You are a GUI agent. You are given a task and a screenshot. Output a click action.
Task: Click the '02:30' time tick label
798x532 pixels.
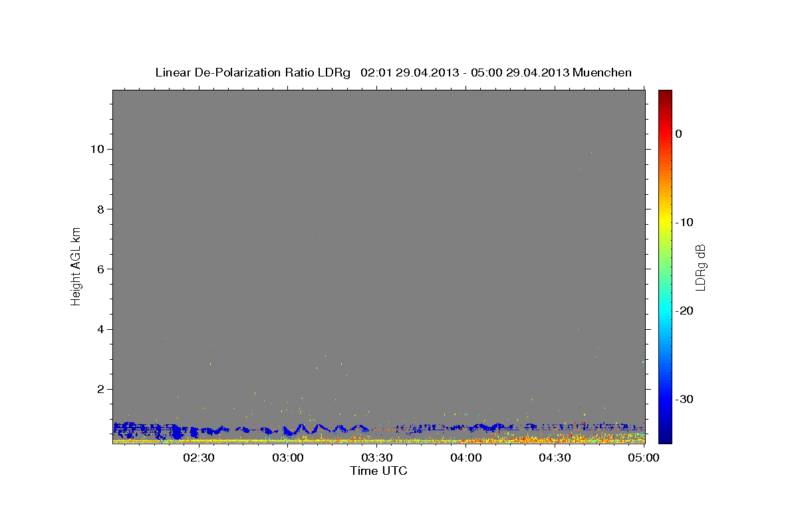click(x=198, y=458)
